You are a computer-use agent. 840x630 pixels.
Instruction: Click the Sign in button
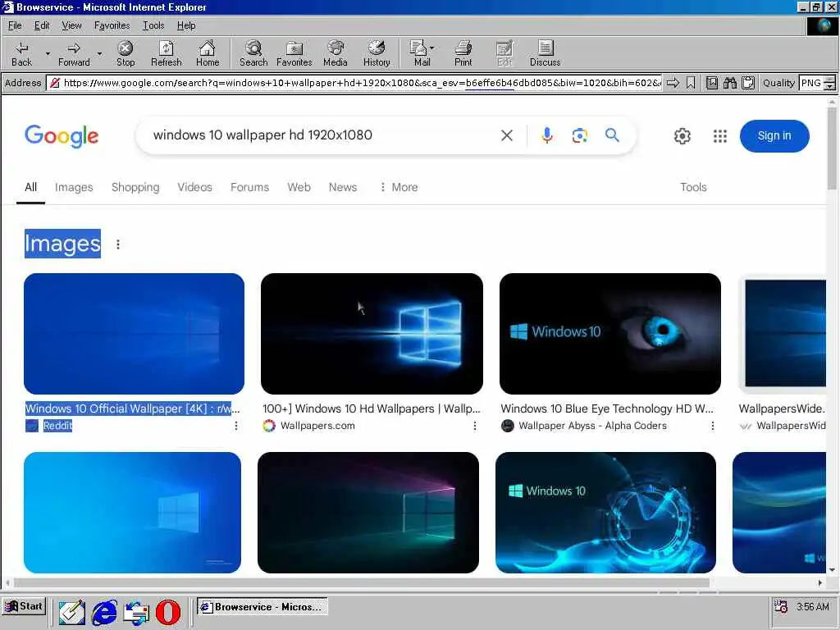click(x=774, y=136)
